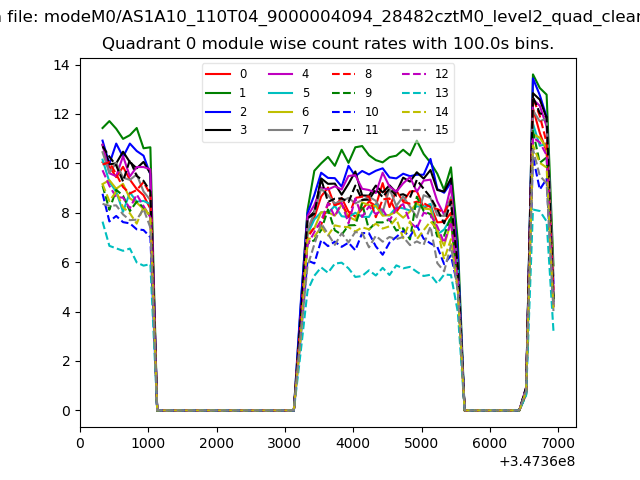The image size is (640, 480).
Task: Click the cyan solid legend line for module 5
Action: 278,93
